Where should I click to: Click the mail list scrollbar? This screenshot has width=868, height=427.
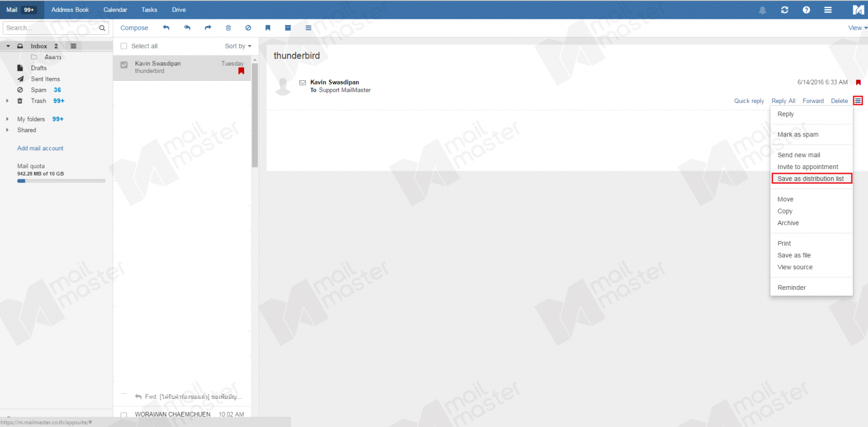click(254, 116)
